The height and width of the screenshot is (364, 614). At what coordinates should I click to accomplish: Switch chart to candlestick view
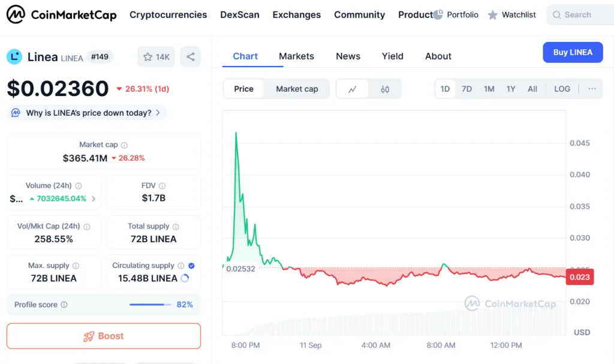[x=384, y=88]
